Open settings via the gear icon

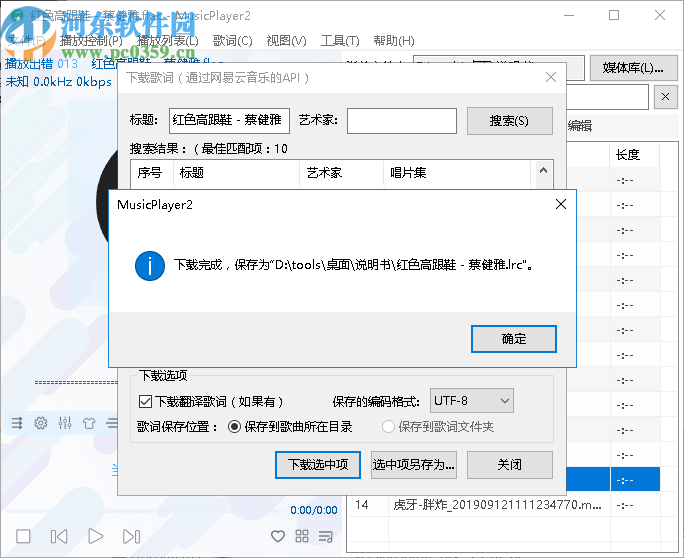pos(41,423)
